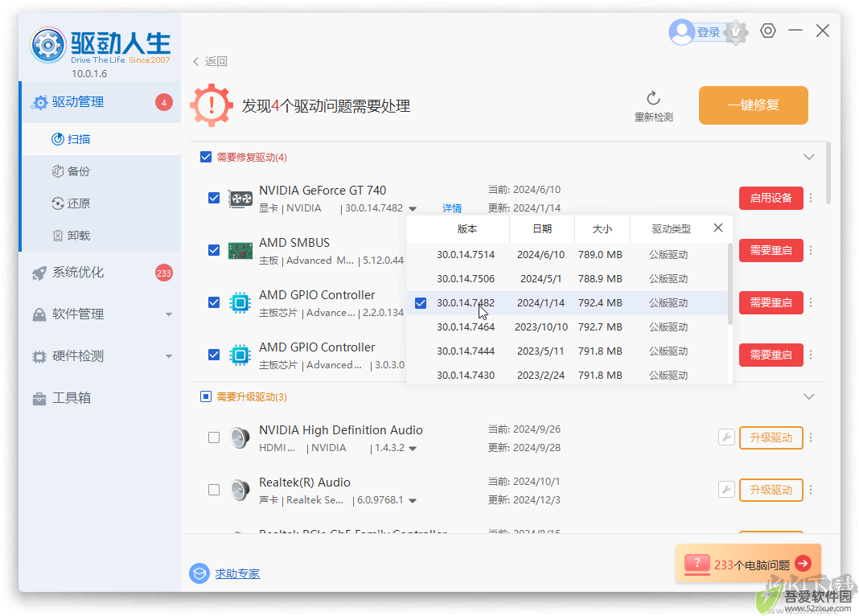Open more options for Realtek(R) Audio

pyautogui.click(x=811, y=490)
